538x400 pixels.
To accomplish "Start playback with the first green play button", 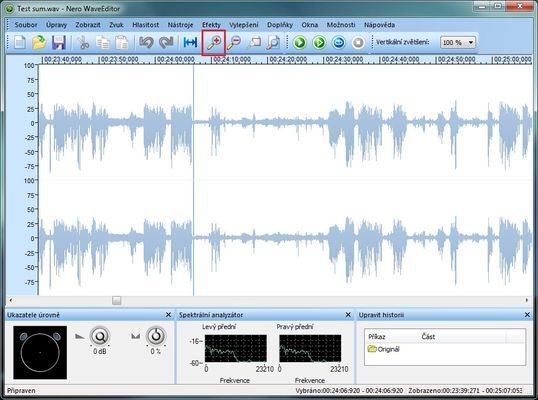I will tap(300, 43).
